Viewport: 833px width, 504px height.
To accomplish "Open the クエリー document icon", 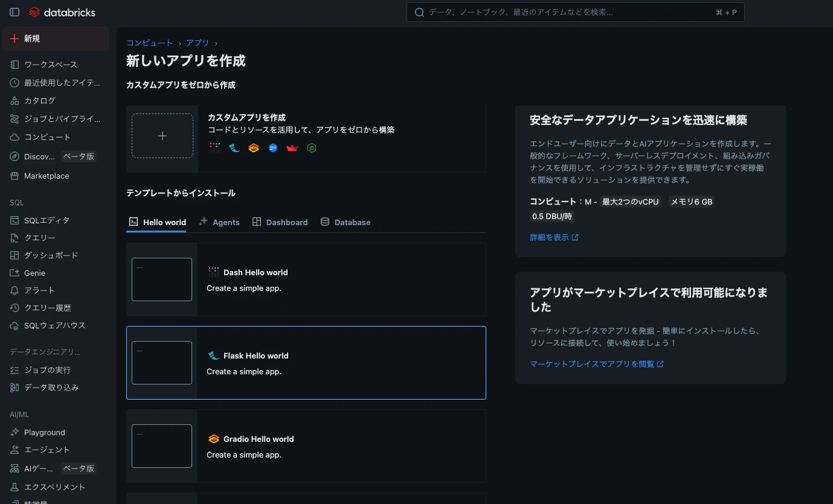I will (x=14, y=238).
